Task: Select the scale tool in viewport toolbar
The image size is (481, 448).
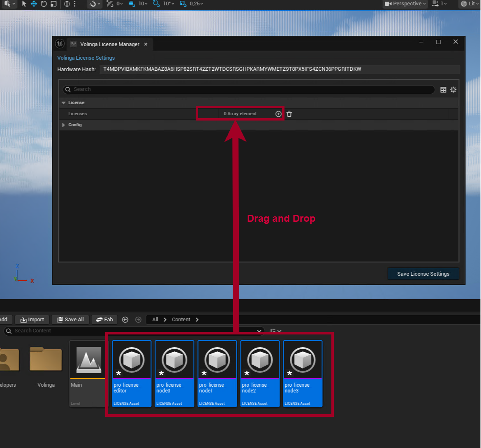Action: point(53,4)
